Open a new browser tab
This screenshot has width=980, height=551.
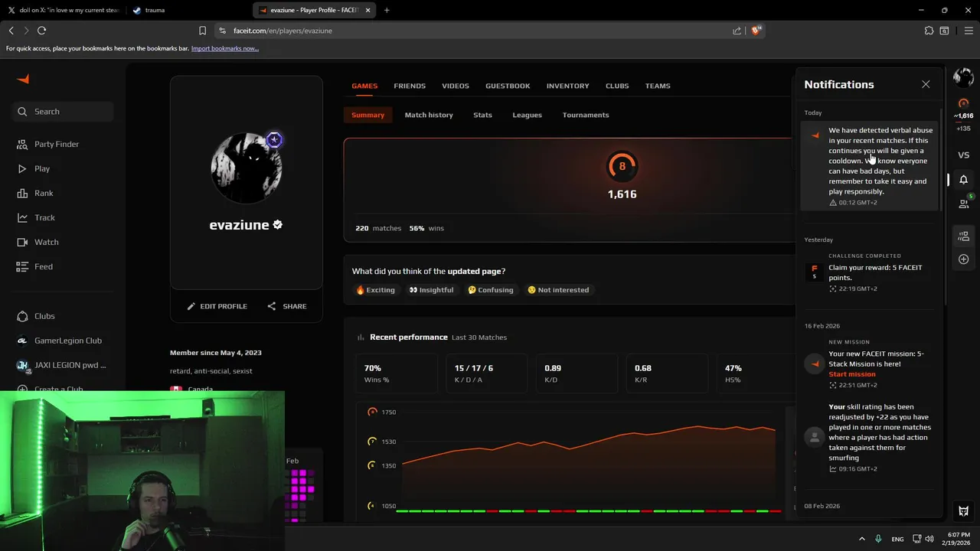pyautogui.click(x=387, y=10)
